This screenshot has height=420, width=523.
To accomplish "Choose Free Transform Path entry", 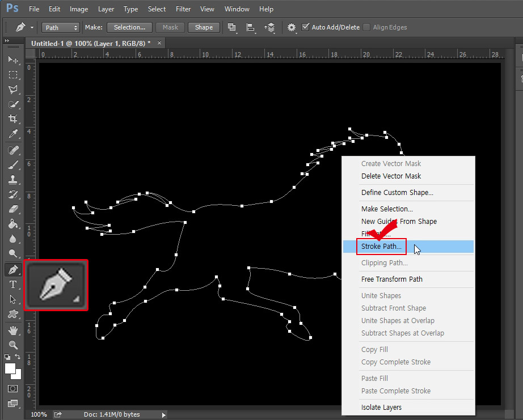I will click(x=408, y=279).
